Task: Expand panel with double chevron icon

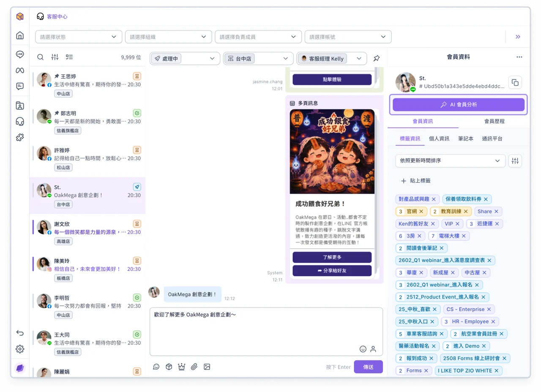Action: pos(518,37)
